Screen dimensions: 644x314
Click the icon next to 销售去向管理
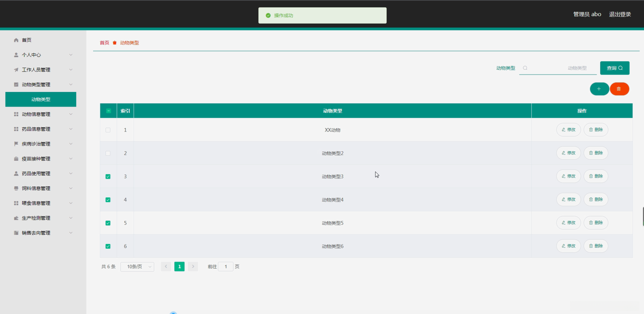point(16,233)
